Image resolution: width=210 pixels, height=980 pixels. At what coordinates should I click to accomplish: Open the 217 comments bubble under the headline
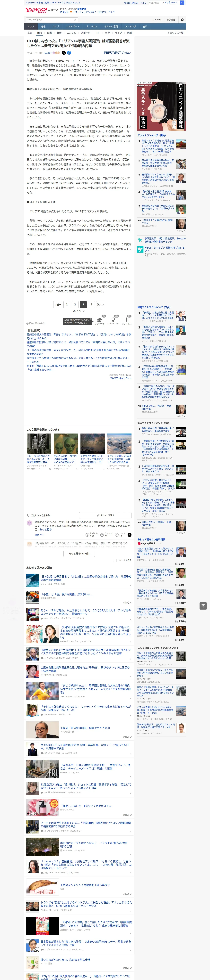point(48,53)
